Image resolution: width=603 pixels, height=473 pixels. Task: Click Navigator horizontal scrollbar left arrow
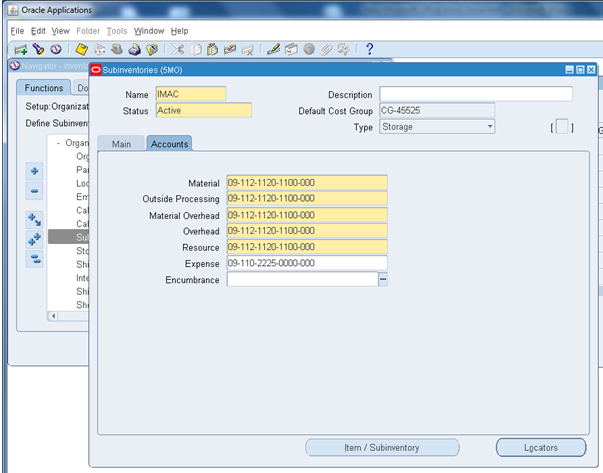tap(53, 316)
